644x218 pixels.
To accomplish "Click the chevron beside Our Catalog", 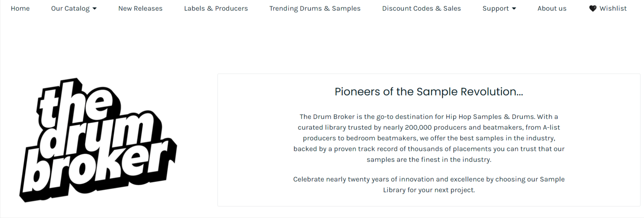I will click(x=94, y=8).
